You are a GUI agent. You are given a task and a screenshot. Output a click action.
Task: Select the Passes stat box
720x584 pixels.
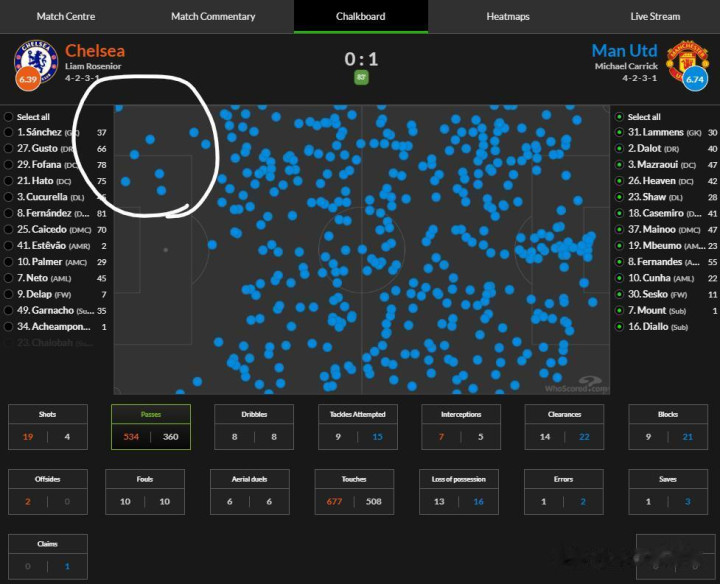click(x=151, y=427)
